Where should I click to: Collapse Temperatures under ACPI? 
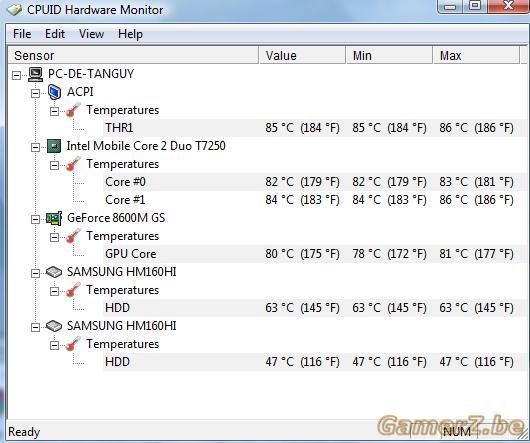click(x=54, y=111)
